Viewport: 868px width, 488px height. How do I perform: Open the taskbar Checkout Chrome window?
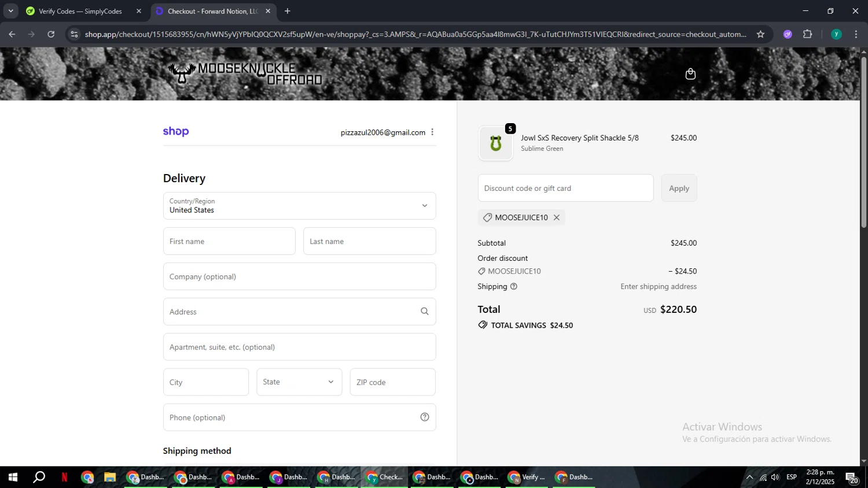(385, 477)
